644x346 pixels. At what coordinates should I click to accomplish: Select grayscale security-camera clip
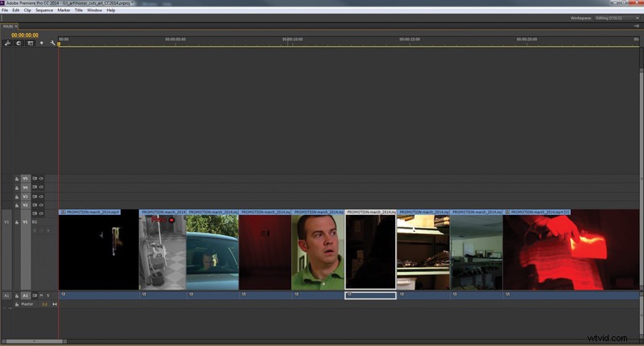coord(163,249)
